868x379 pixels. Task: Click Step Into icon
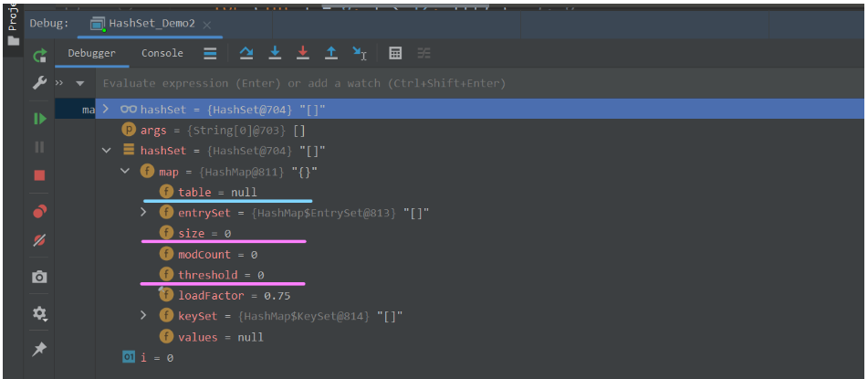(x=275, y=53)
